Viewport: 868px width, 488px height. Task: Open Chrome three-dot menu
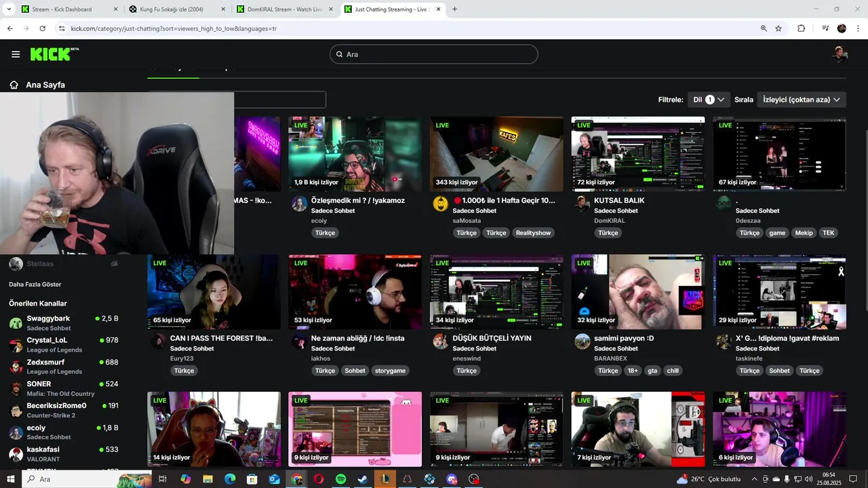click(x=859, y=28)
